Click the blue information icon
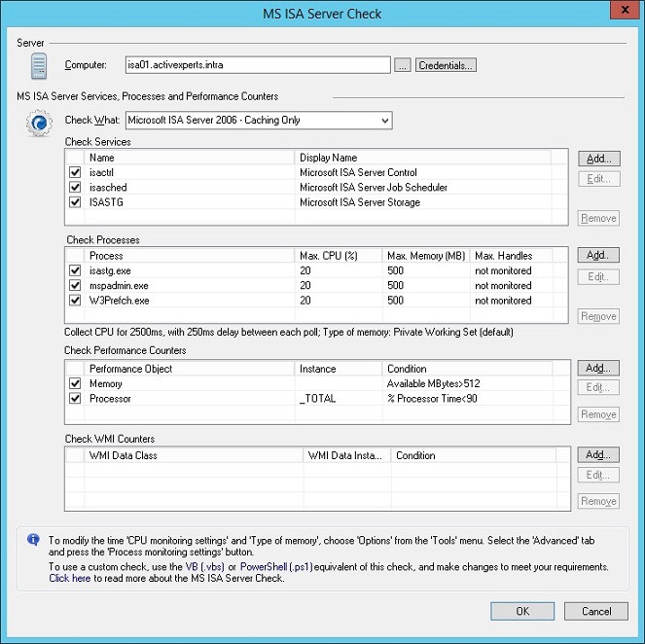The width and height of the screenshot is (645, 644). pos(33,539)
